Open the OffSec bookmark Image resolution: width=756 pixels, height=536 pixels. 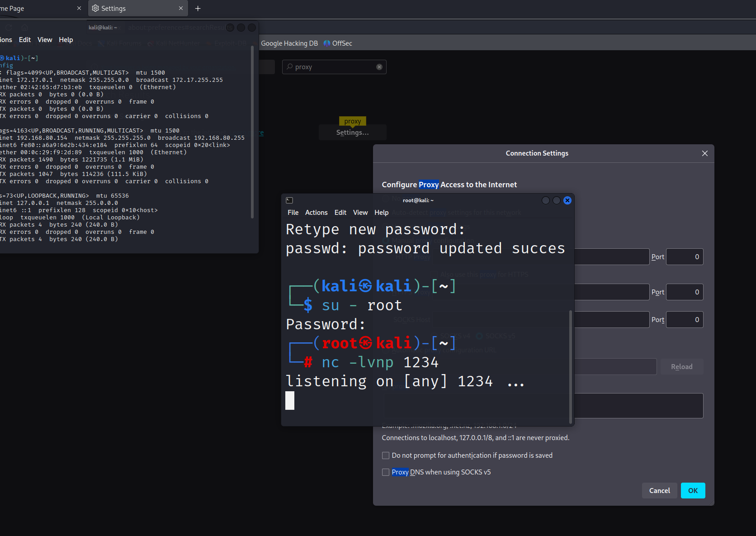point(338,43)
